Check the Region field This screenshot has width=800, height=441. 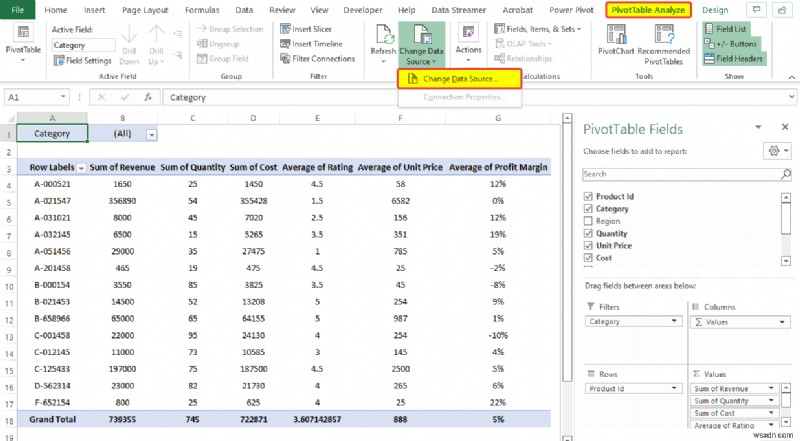[588, 221]
